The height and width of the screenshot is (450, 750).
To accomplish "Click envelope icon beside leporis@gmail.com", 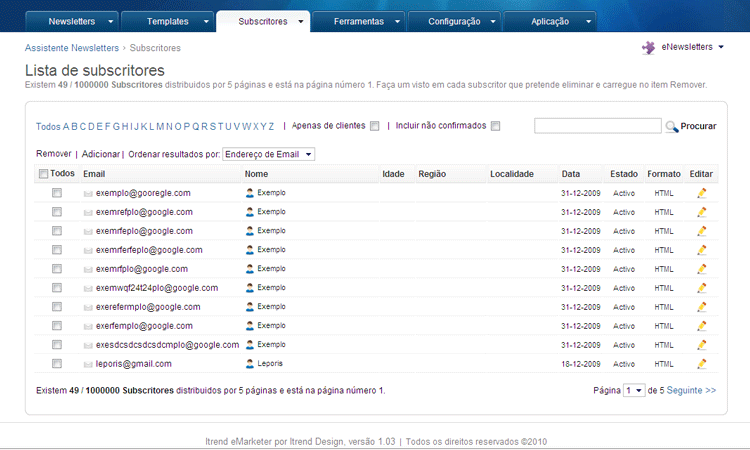I will 88,364.
